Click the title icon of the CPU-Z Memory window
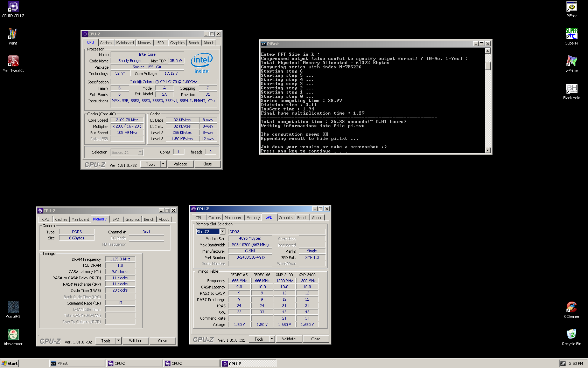 click(40, 211)
